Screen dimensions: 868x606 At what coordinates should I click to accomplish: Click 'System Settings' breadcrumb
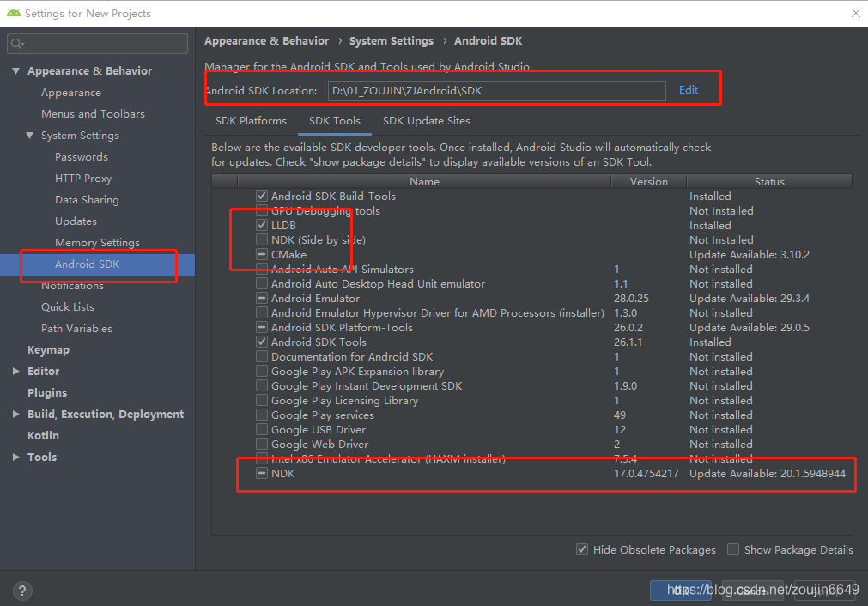tap(392, 41)
